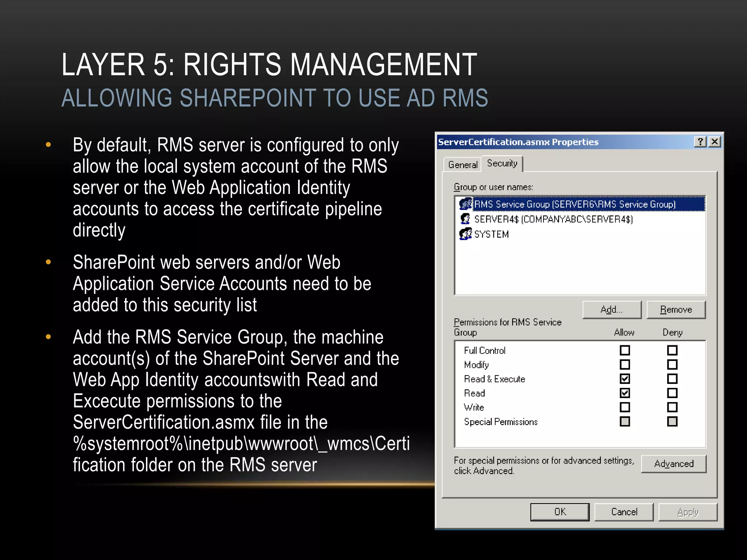Toggle Allow for Special Permissions
The height and width of the screenshot is (560, 747).
(x=625, y=421)
